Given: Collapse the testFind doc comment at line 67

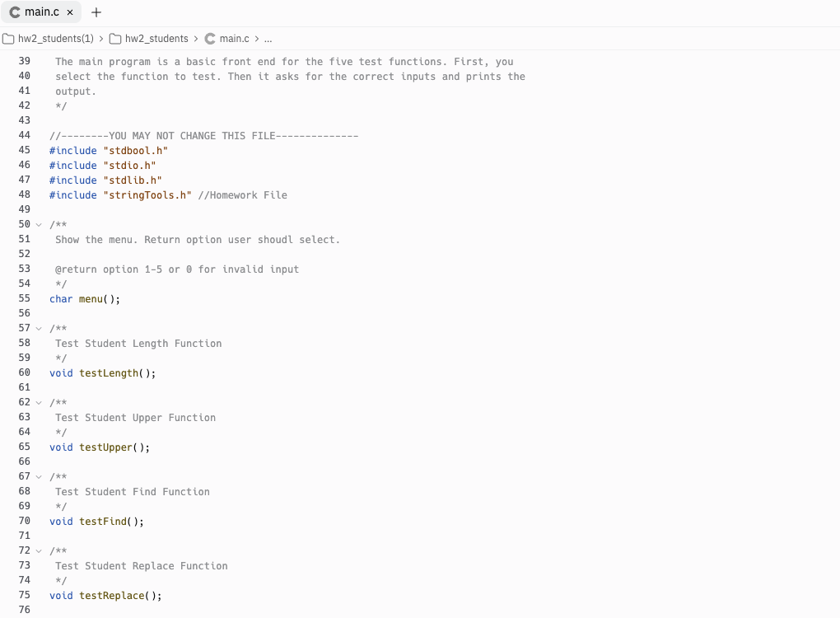Looking at the screenshot, I should click(38, 476).
